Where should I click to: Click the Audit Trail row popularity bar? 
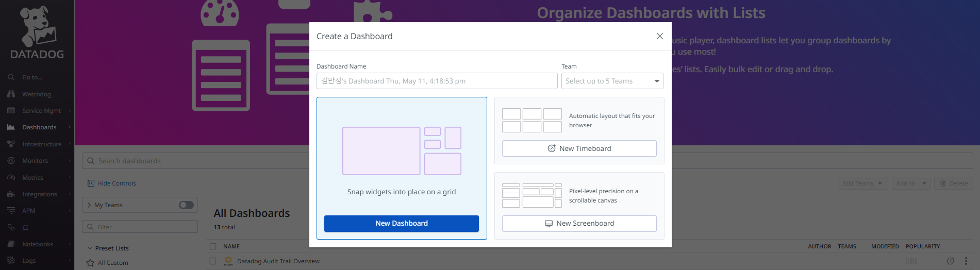tap(911, 261)
